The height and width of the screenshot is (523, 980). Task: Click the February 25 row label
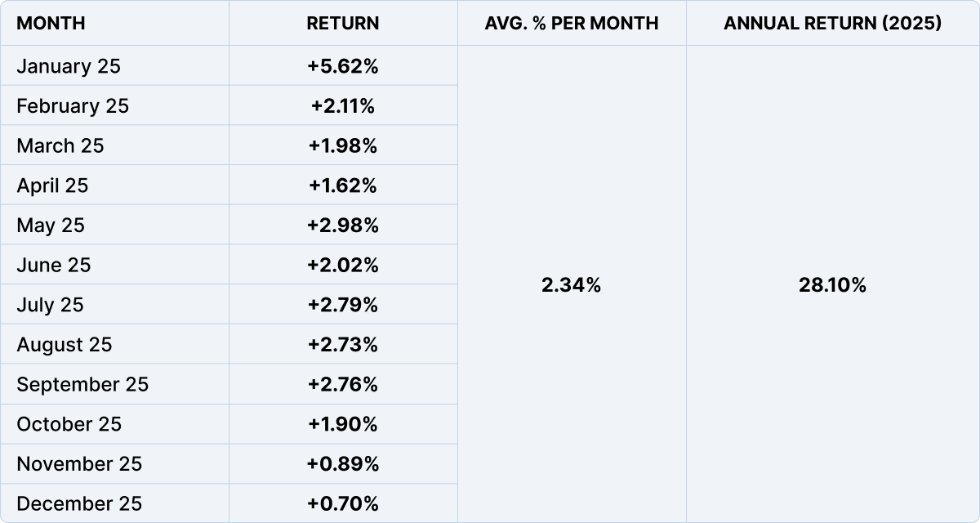click(73, 106)
